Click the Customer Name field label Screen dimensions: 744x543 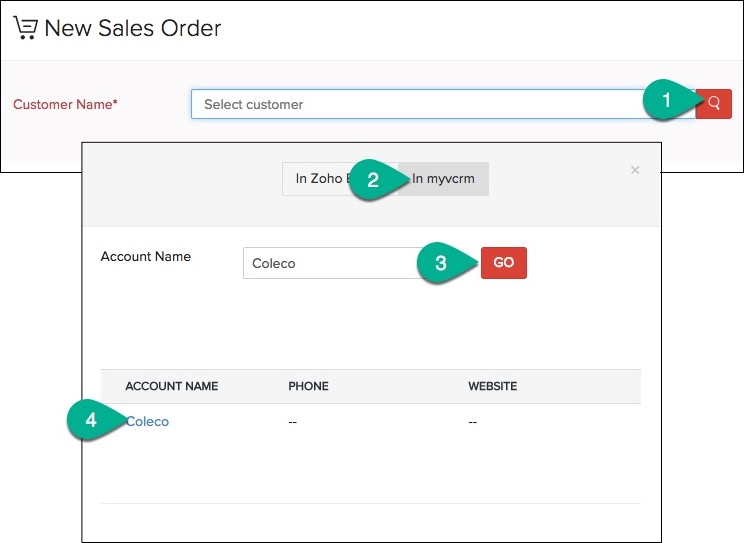pyautogui.click(x=65, y=104)
